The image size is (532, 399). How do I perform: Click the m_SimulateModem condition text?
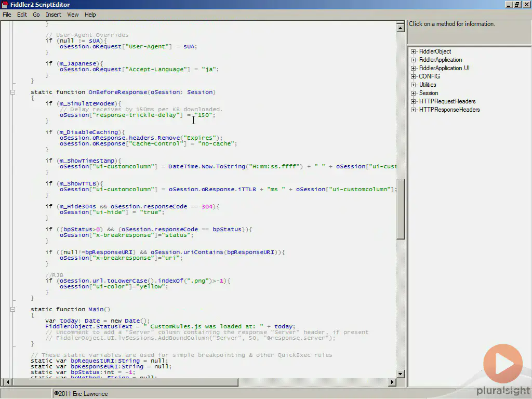point(87,103)
